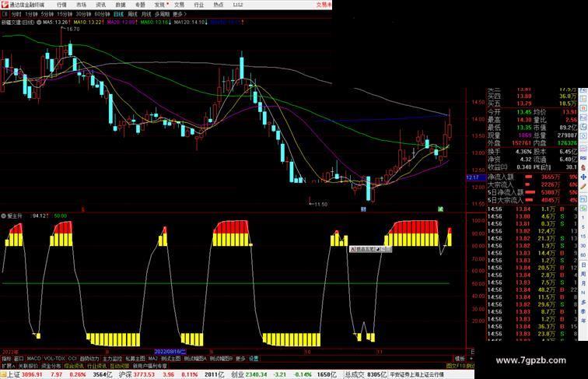Click the RSI icon in right sidebar
The height and width of the screenshot is (379, 588).
583,158
